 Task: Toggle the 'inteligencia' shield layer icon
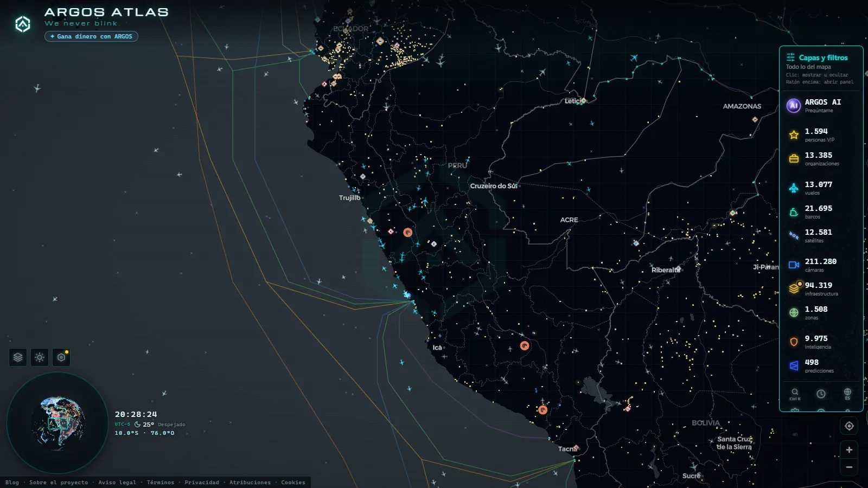point(794,342)
